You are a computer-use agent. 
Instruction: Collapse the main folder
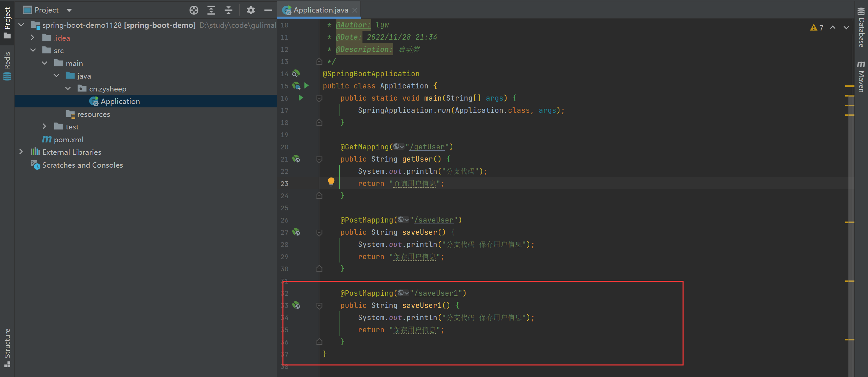pyautogui.click(x=45, y=63)
